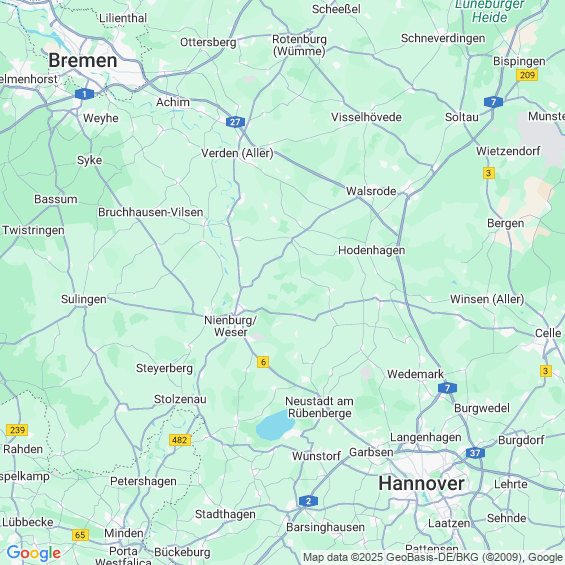Click the yellow 65 shield near Minden
The image size is (565, 565).
coord(80,535)
